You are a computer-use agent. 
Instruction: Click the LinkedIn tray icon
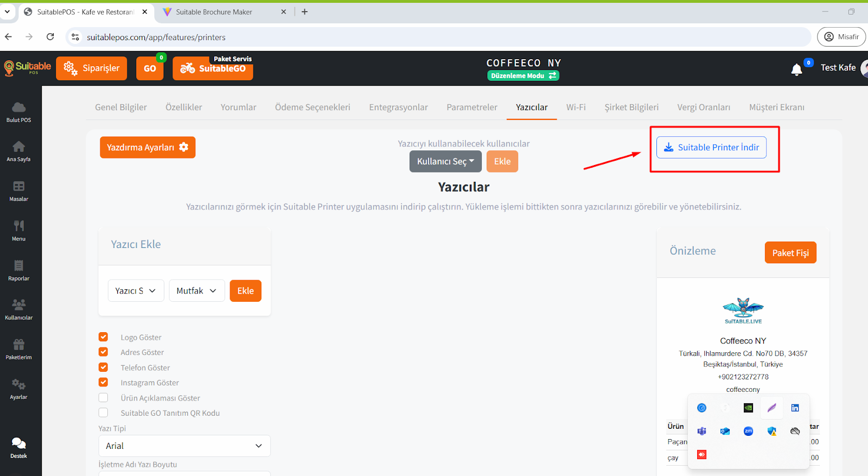pyautogui.click(x=795, y=408)
